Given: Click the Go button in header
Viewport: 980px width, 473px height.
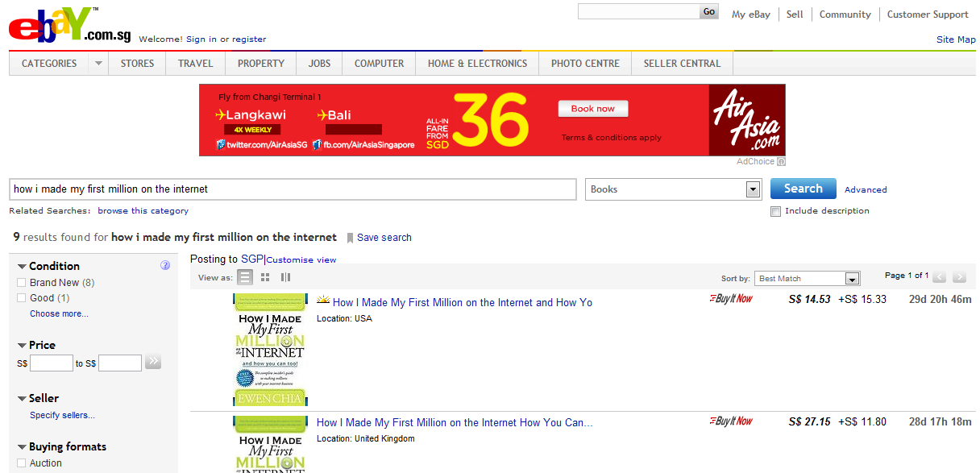Looking at the screenshot, I should coord(709,12).
